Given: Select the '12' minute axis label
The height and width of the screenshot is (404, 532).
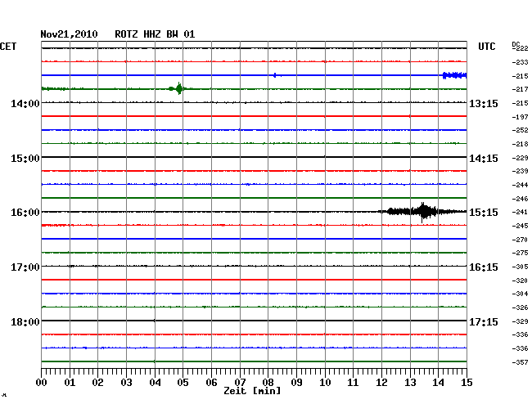Looking at the screenshot, I should point(381,383).
